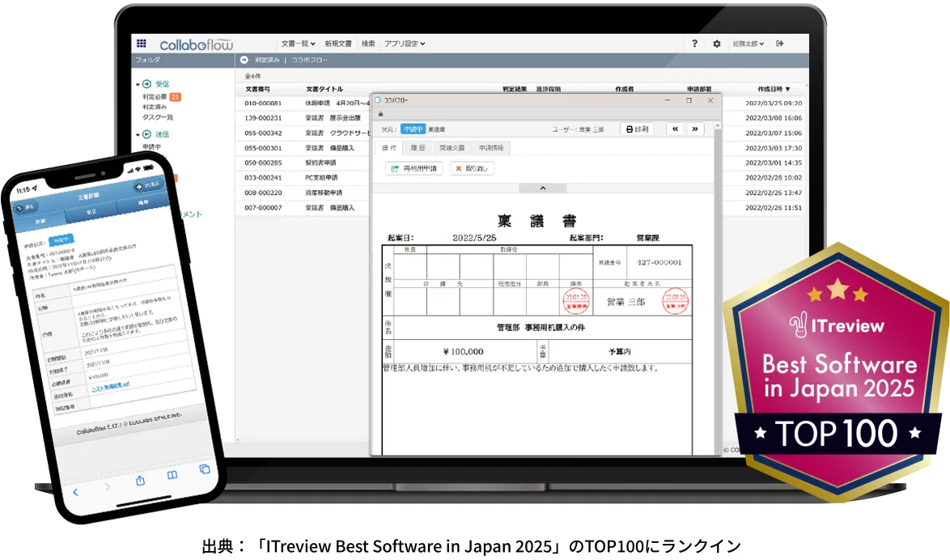Tap the phone browser bookmarks icon
Viewport: 950px width, 560px height.
172,475
